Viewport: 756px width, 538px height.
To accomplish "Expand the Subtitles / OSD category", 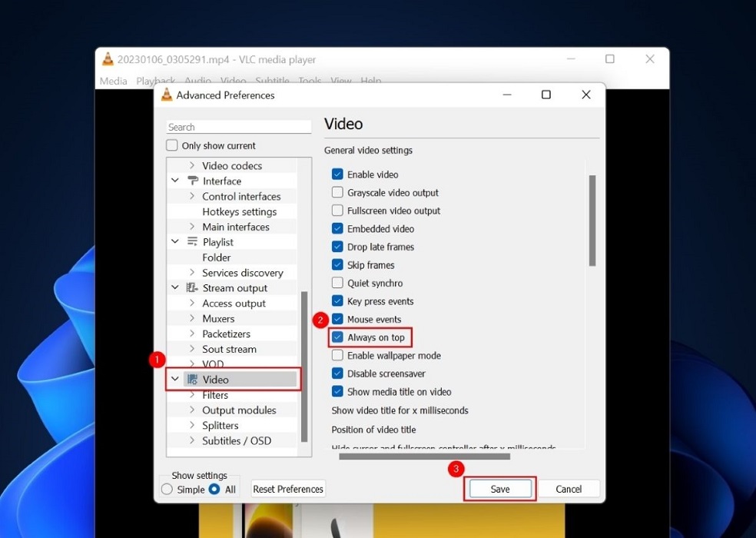I will coord(191,440).
